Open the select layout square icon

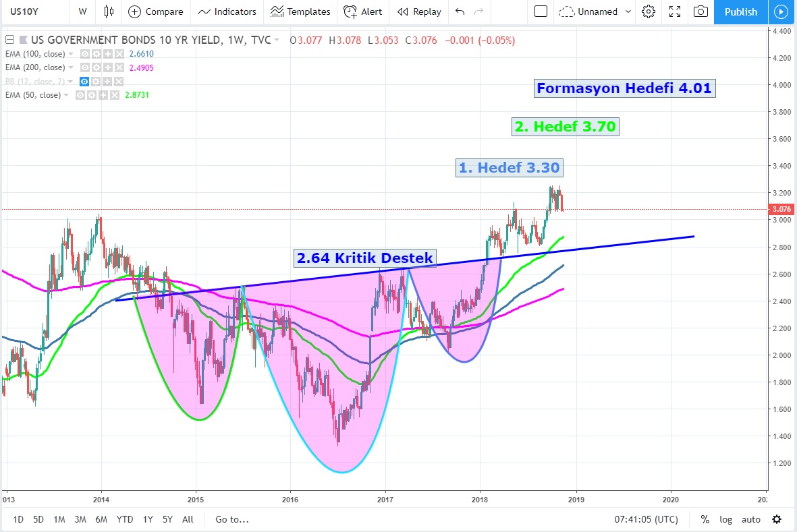541,11
